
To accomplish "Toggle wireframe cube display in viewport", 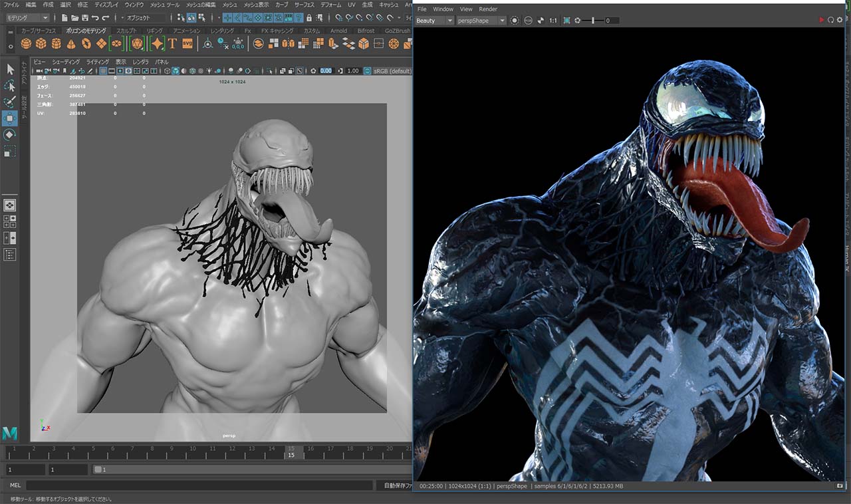I will (168, 70).
